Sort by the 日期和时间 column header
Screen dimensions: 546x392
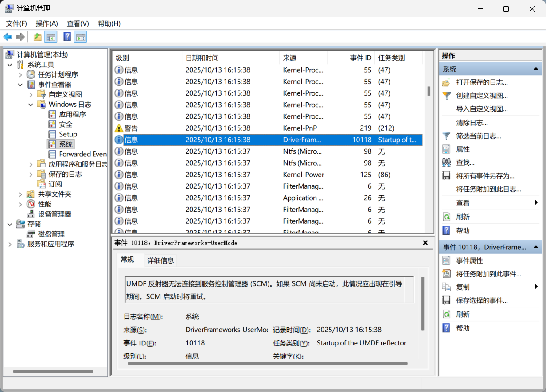230,58
